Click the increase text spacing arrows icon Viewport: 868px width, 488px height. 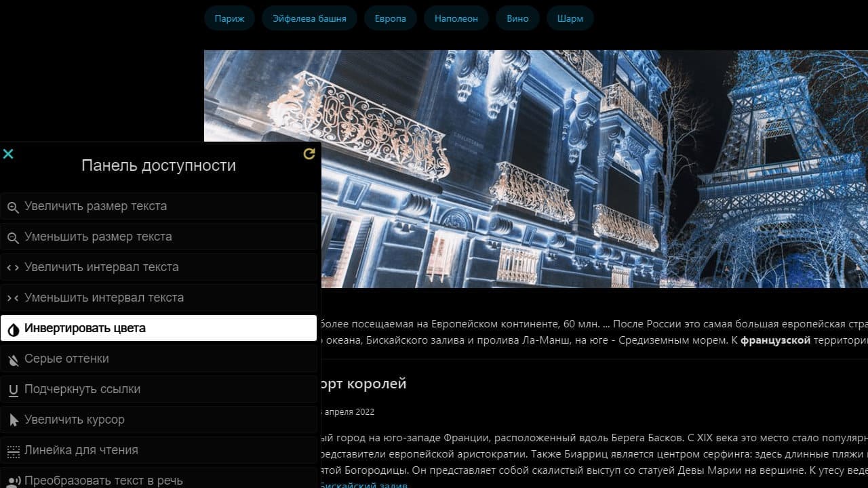point(13,267)
